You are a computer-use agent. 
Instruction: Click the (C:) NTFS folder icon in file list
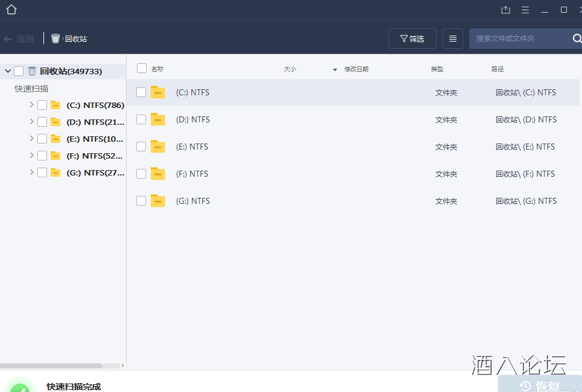(x=158, y=92)
